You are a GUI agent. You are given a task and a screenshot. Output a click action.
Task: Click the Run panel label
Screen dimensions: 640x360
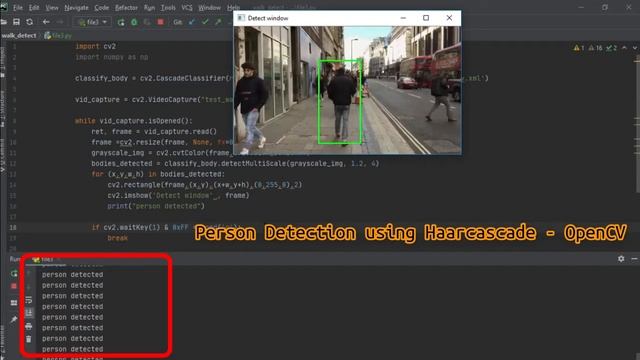pos(14,259)
